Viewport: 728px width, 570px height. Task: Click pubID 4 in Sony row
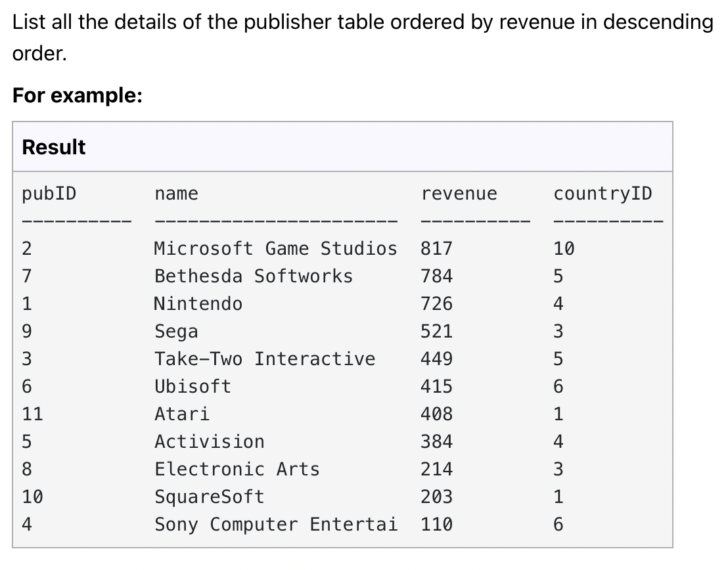click(27, 524)
